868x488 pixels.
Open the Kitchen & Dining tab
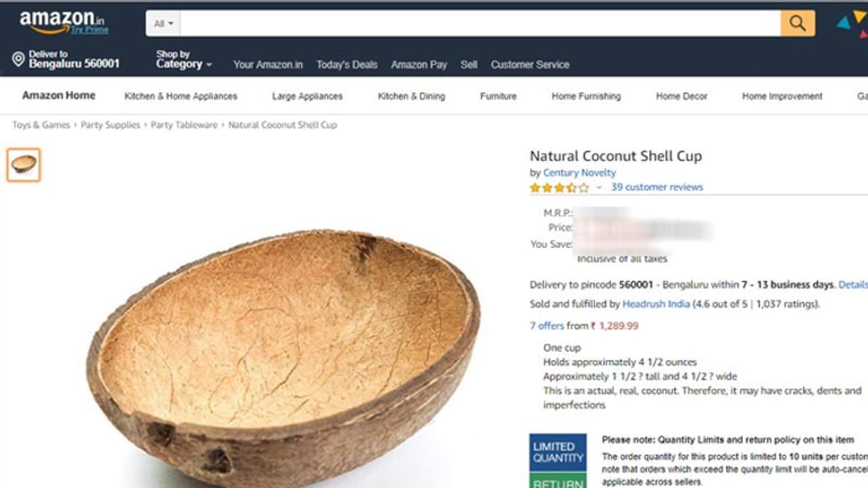[412, 96]
